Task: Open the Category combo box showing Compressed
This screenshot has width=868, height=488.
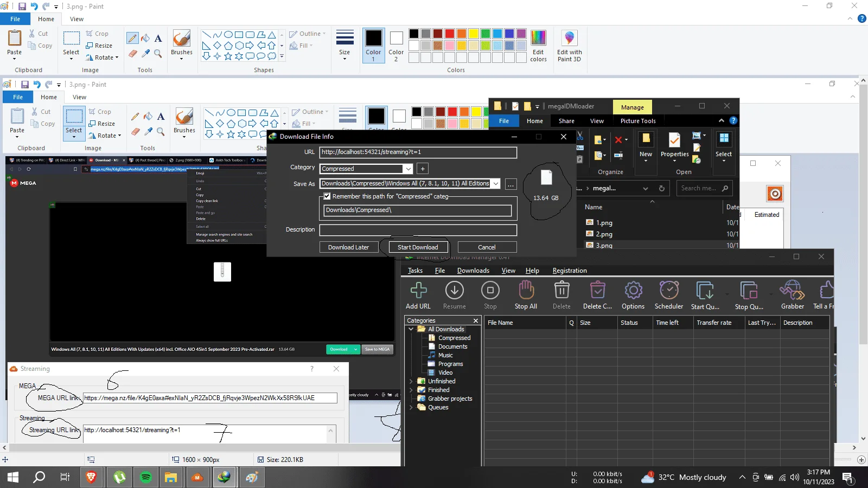Action: click(x=366, y=169)
